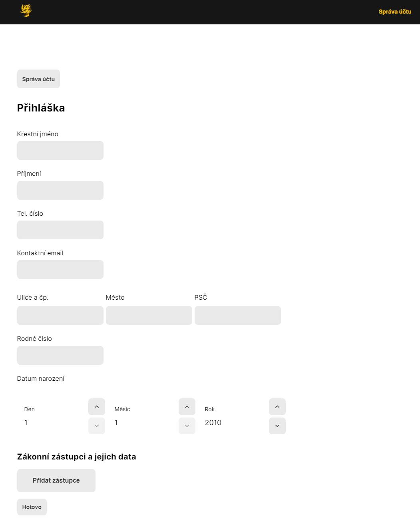Select the Město text field

[x=149, y=315]
